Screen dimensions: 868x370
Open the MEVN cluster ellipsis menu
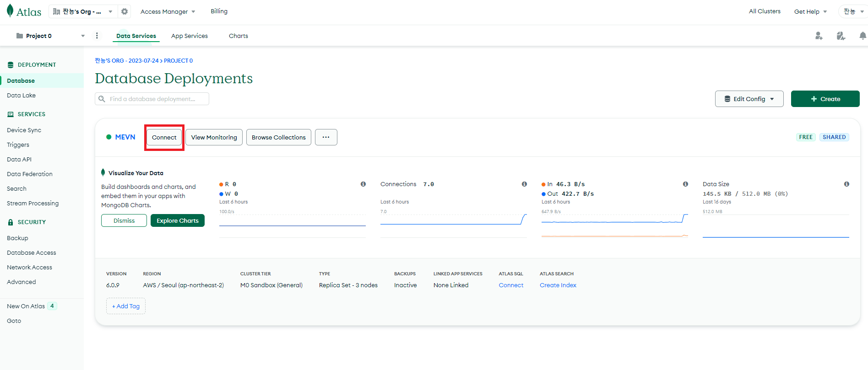[326, 137]
